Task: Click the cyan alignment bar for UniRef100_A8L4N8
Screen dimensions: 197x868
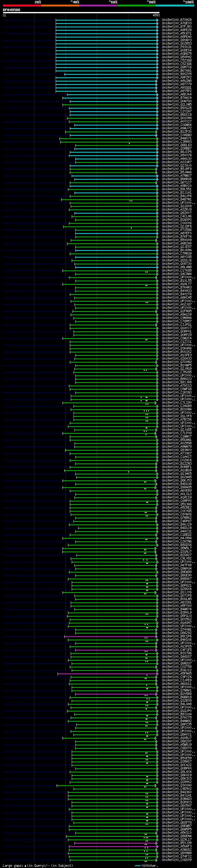Action: [117, 267]
